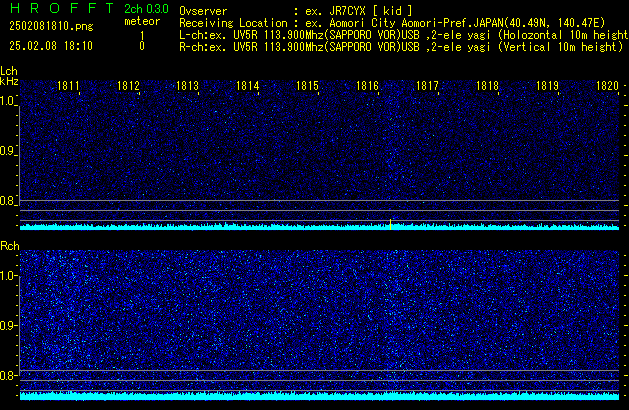
Task: Click the Rch 0.9 kHz axis label
Action: (x=7, y=325)
